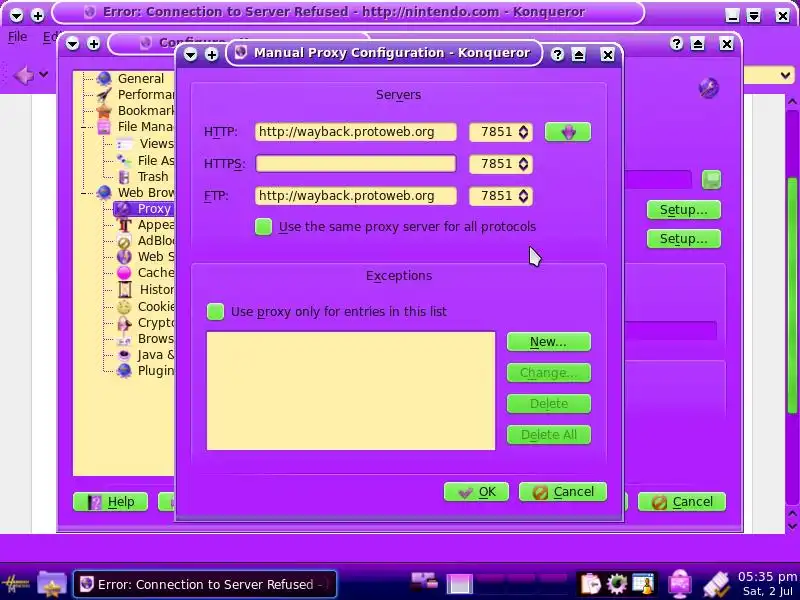Select Web Shortcuts tree entry
The height and width of the screenshot is (600, 800).
click(x=156, y=257)
